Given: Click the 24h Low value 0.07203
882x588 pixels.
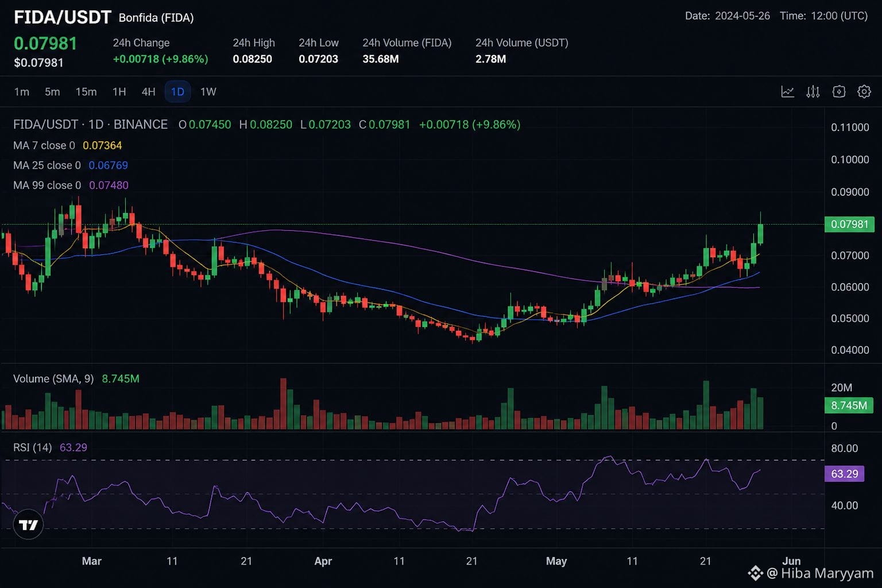Looking at the screenshot, I should click(318, 59).
